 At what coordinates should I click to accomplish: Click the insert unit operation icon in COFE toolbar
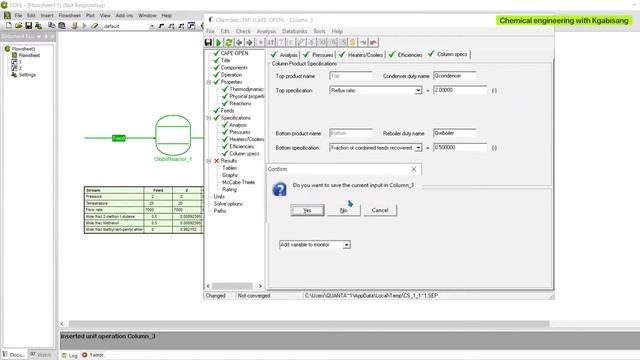pos(191,26)
